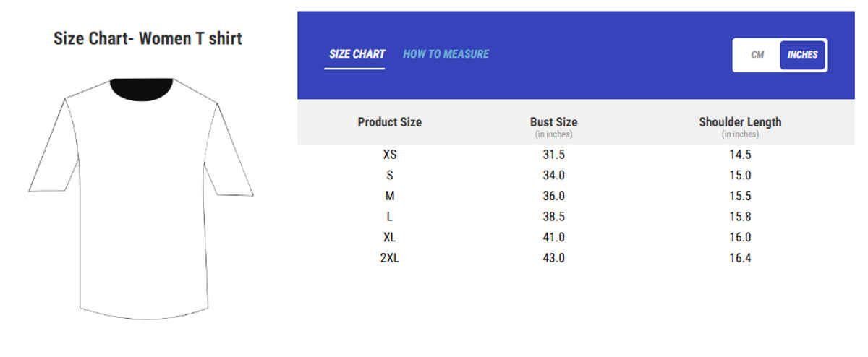This screenshot has height=357, width=868.
Task: Select the 2XL size row label
Action: 389,258
